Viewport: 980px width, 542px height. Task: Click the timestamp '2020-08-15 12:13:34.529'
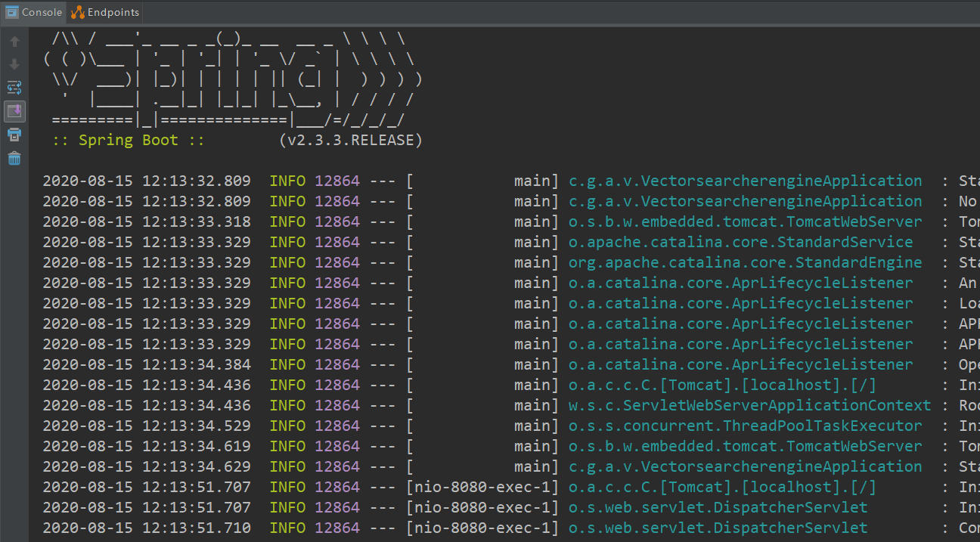point(147,426)
